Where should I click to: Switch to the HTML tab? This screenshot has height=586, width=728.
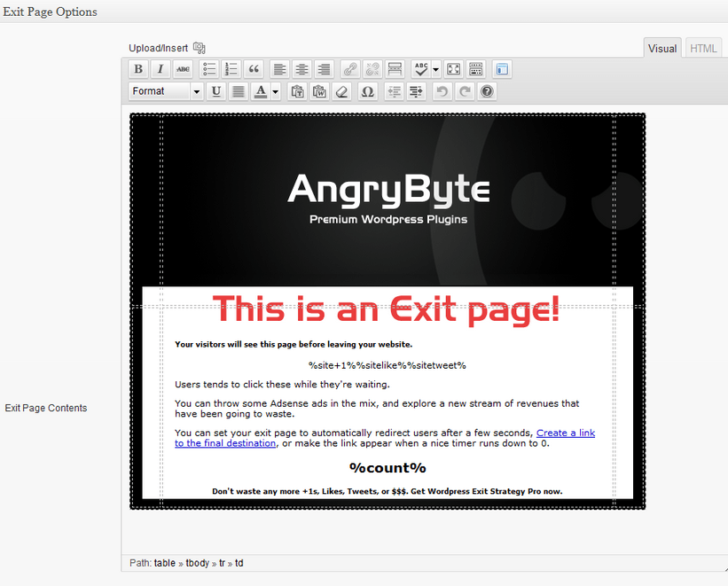(703, 48)
